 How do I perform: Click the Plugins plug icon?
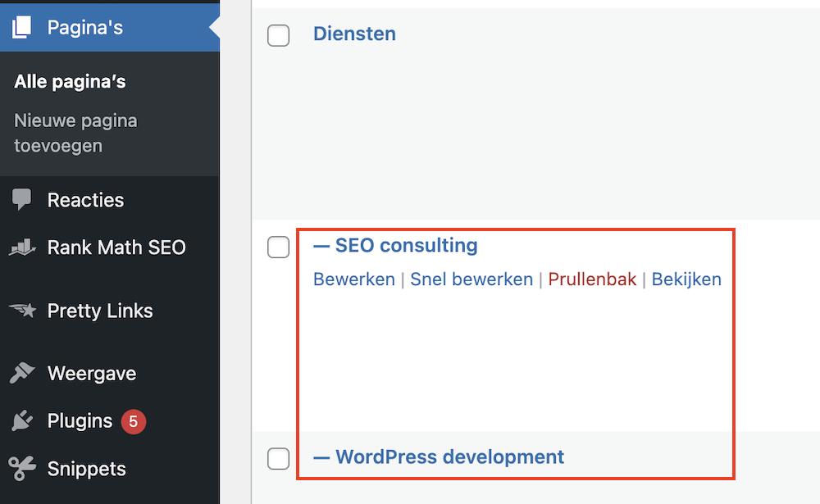click(x=21, y=421)
